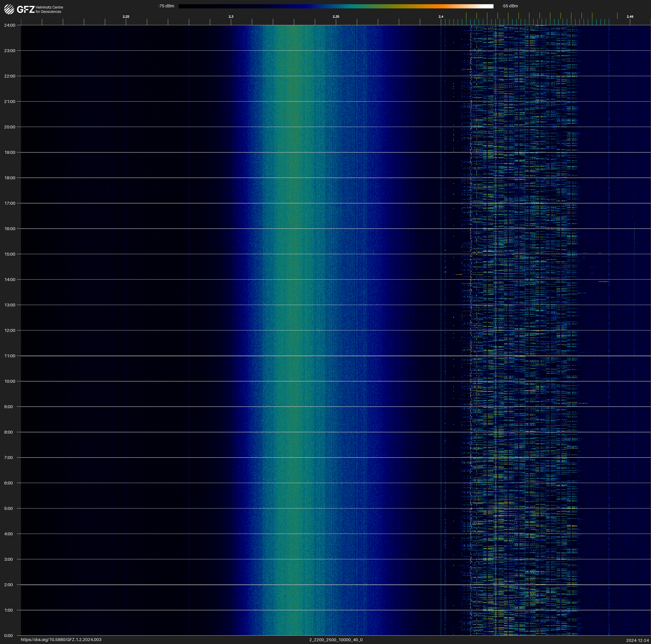Click the 18:00 time axis label
The image size is (651, 644).
pos(10,178)
